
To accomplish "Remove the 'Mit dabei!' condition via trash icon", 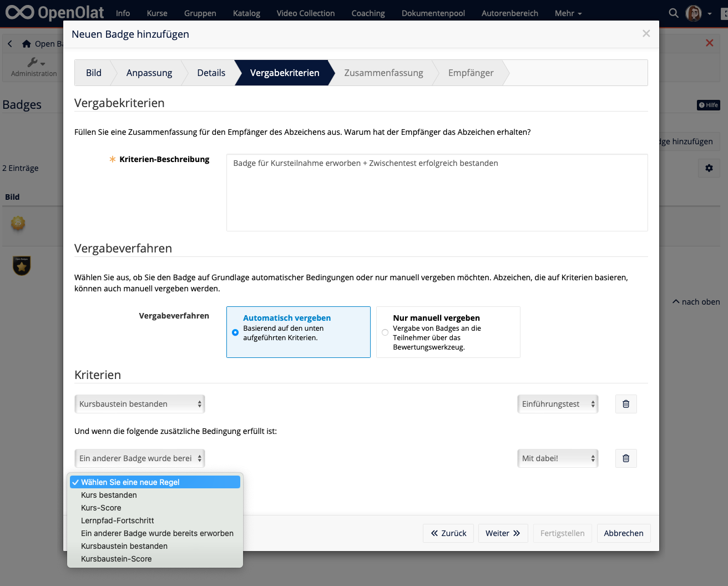I will click(x=626, y=458).
